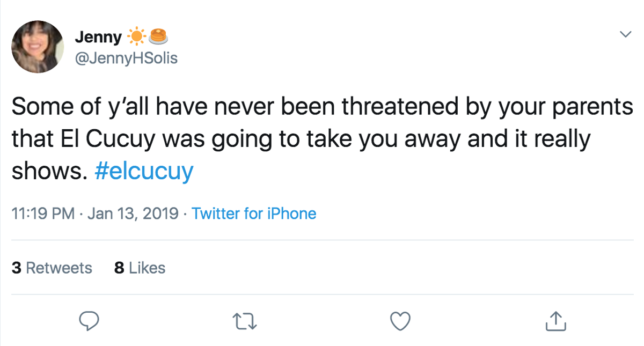The image size is (644, 346).
Task: Click the 11:19 PM time
Action: pos(43,214)
